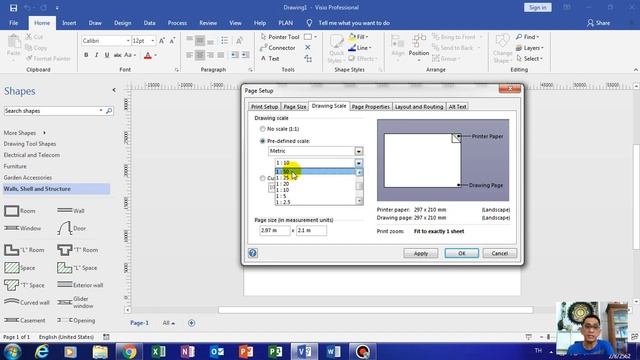The width and height of the screenshot is (640, 360).
Task: Expand Font Color dropdown arrow
Action: pyautogui.click(x=156, y=55)
